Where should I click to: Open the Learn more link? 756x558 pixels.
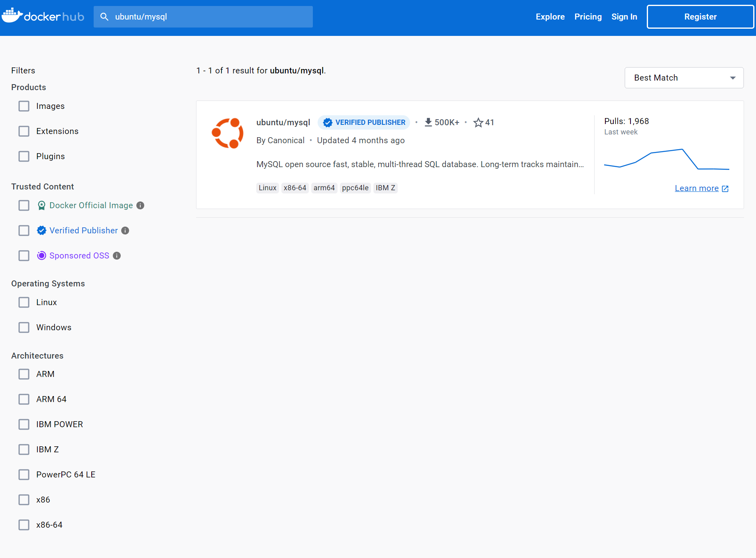[x=697, y=188]
